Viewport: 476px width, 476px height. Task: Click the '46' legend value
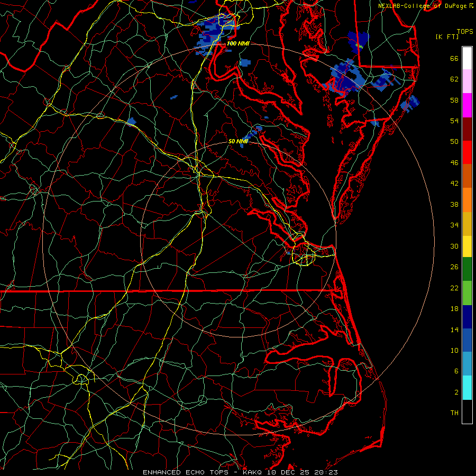pos(454,163)
